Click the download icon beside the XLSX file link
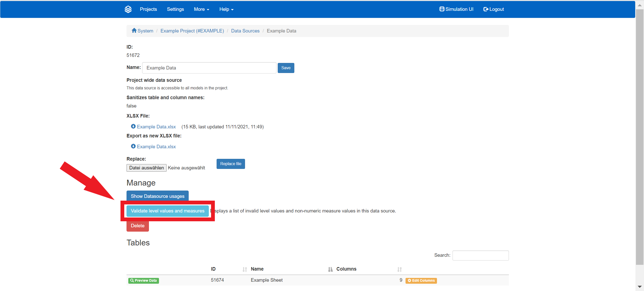Image resolution: width=644 pixels, height=291 pixels. (x=133, y=126)
